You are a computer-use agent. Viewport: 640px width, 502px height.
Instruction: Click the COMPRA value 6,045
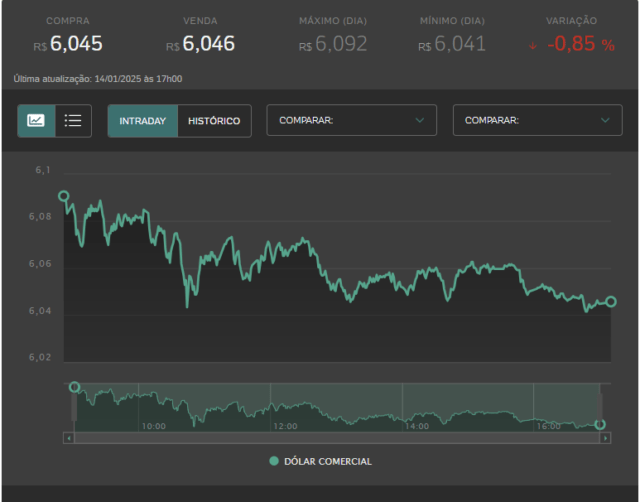pos(76,44)
